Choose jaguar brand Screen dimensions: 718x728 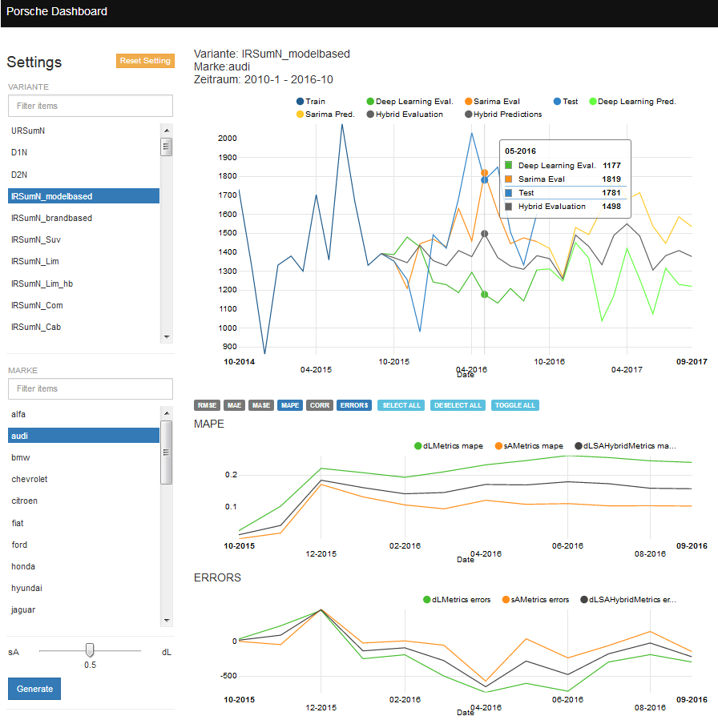[83, 609]
